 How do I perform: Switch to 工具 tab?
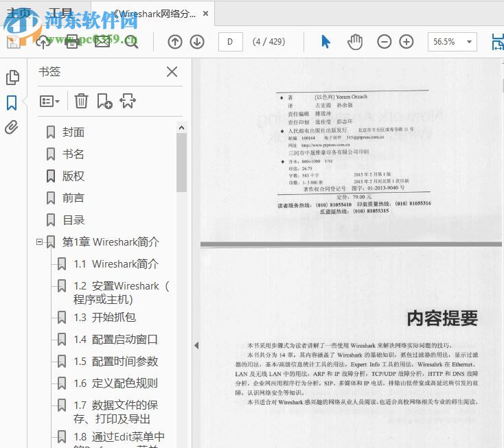(x=60, y=13)
